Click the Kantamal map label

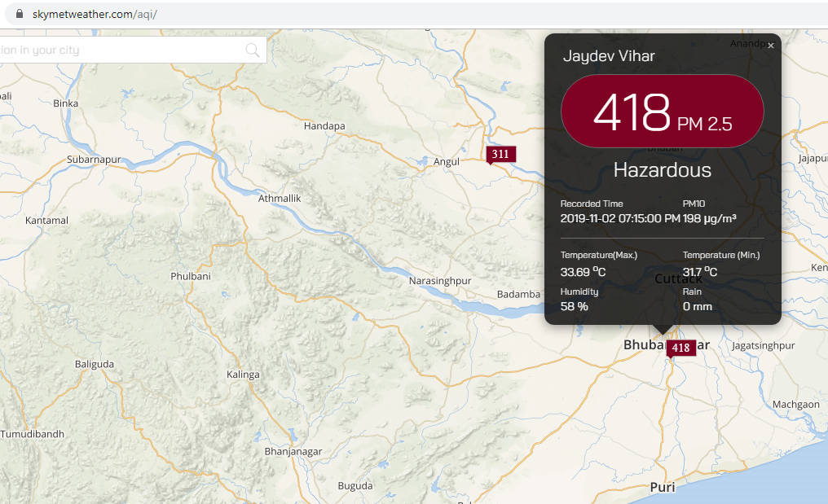click(x=46, y=221)
